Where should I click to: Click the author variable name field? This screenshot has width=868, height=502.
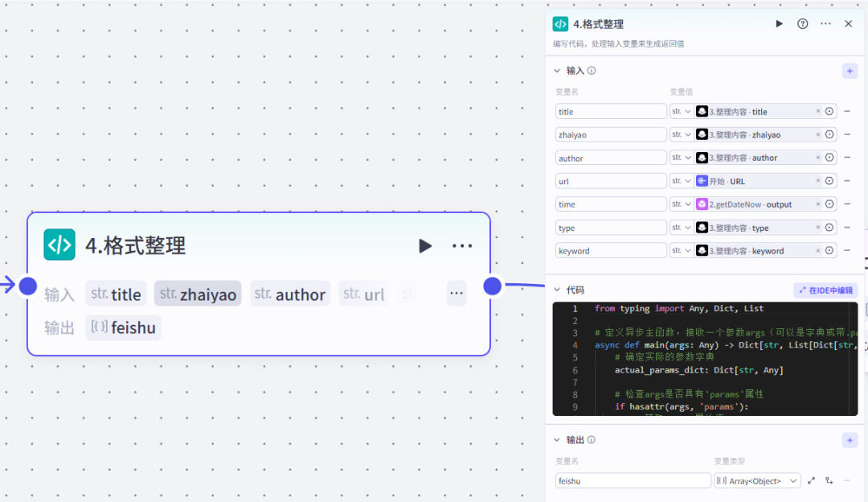click(x=611, y=158)
